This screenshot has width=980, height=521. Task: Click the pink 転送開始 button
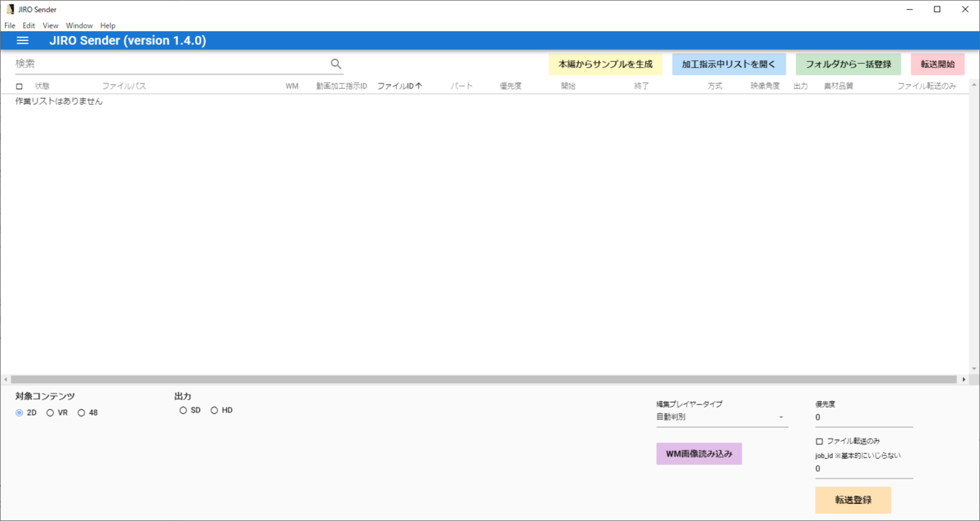point(937,64)
